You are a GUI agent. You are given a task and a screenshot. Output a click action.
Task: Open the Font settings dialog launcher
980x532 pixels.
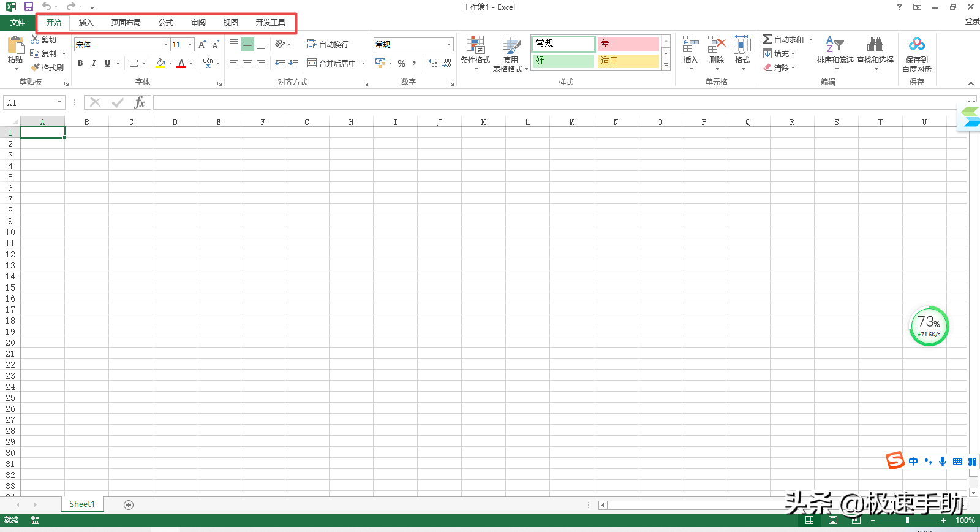coord(219,83)
